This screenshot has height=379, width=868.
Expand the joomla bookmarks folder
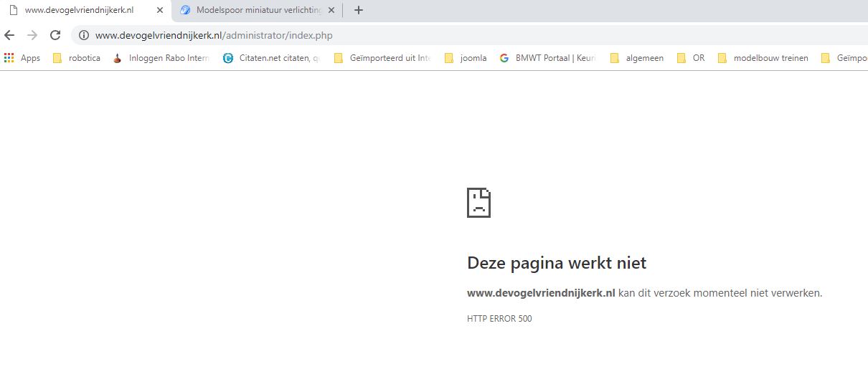point(466,58)
